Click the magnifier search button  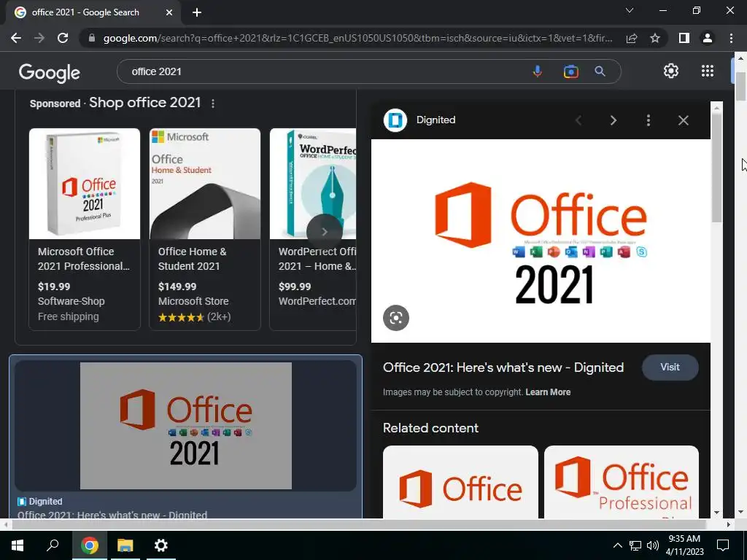click(600, 71)
